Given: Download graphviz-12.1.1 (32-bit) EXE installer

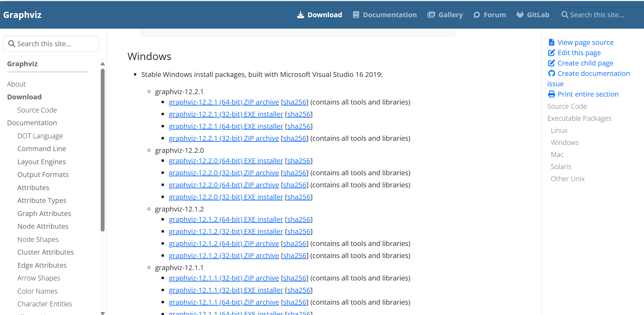Looking at the screenshot, I should click(x=226, y=290).
